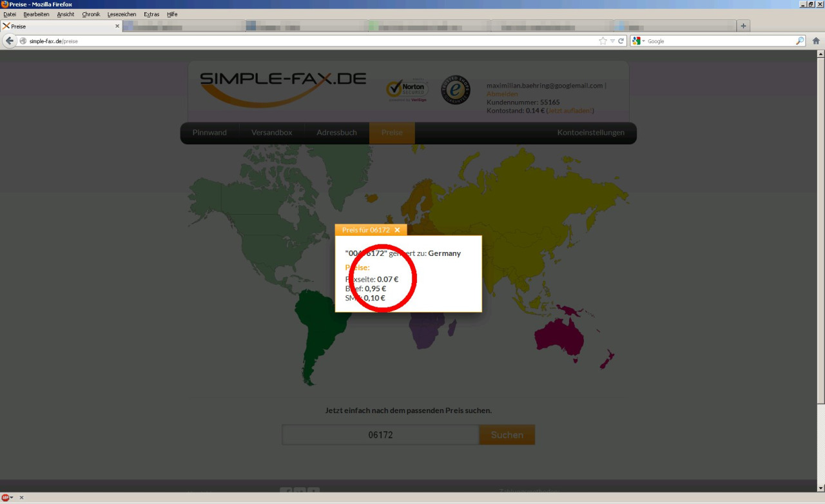This screenshot has width=825, height=504.
Task: Open the Adressbuch navigation item
Action: click(x=336, y=133)
